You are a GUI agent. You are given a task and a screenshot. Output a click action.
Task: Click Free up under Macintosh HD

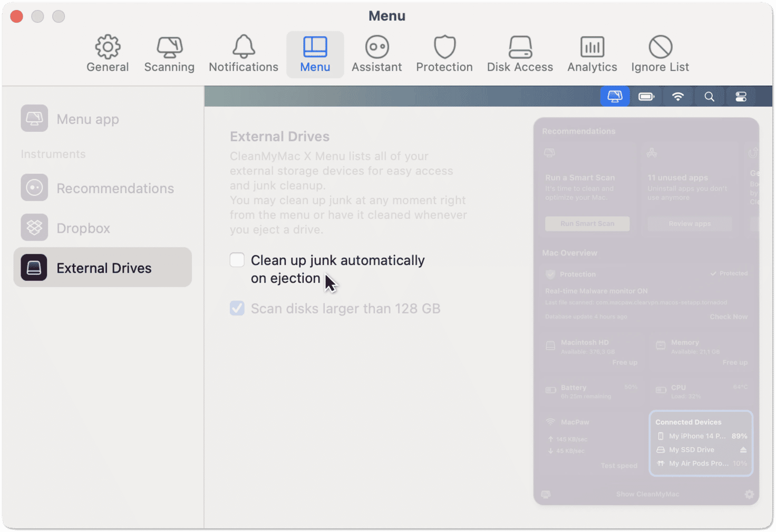[x=625, y=362]
